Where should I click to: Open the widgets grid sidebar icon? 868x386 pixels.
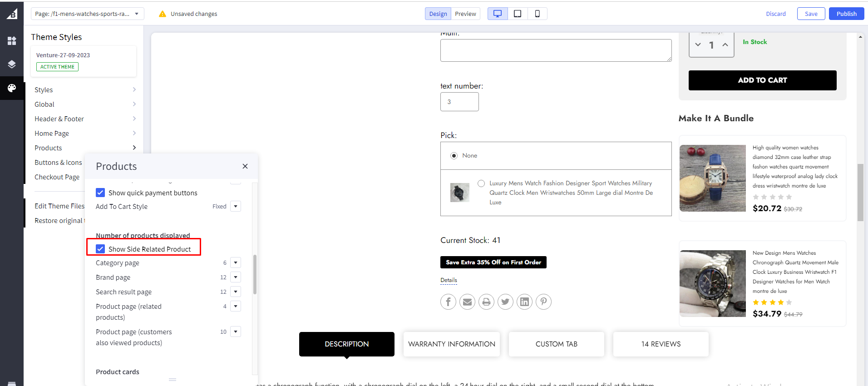tap(12, 41)
